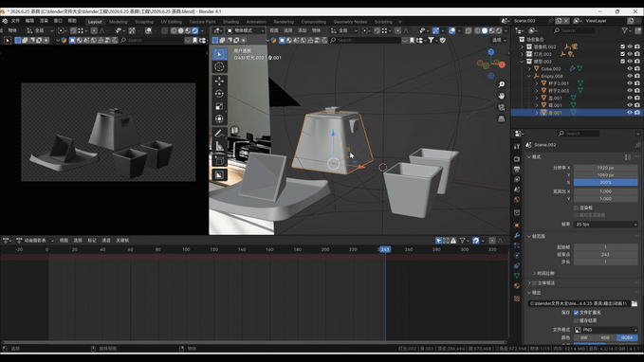Image resolution: width=644 pixels, height=362 pixels.
Task: Activate the Move tool
Action: coord(219,81)
